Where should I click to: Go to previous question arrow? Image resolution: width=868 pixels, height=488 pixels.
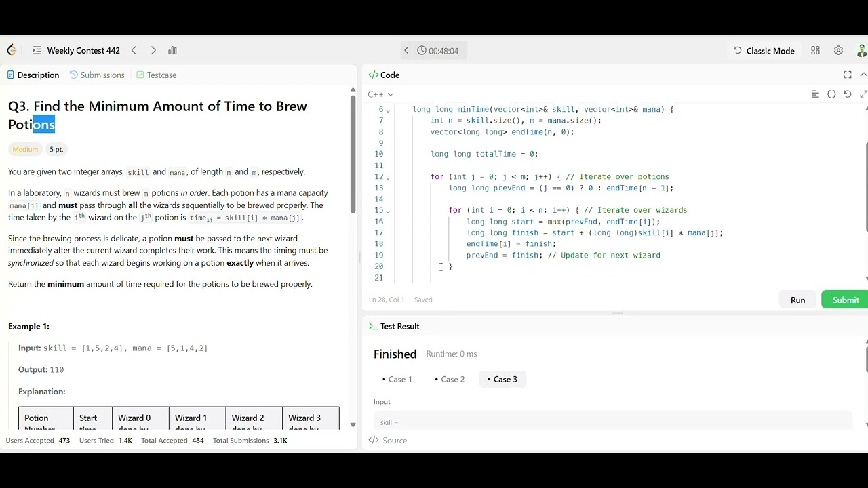coord(134,50)
